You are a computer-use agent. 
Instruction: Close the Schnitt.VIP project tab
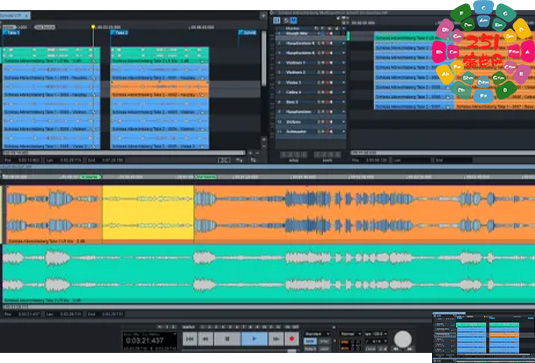pyautogui.click(x=27, y=16)
